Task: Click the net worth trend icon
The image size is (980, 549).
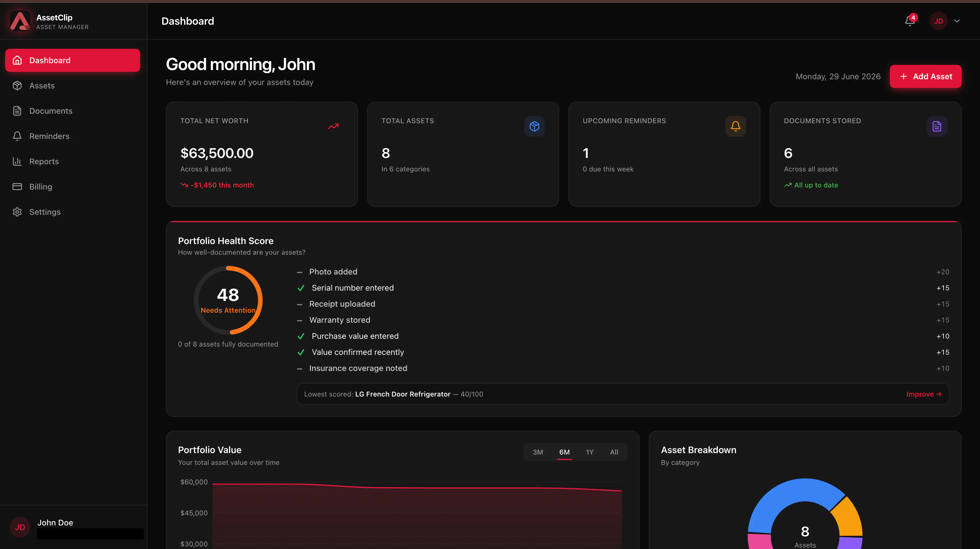Action: [x=333, y=126]
